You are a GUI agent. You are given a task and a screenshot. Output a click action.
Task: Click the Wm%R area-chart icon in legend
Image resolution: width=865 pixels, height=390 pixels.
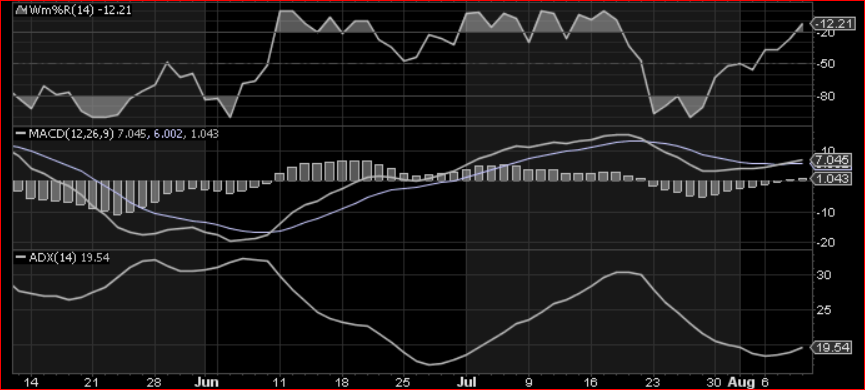click(x=22, y=9)
